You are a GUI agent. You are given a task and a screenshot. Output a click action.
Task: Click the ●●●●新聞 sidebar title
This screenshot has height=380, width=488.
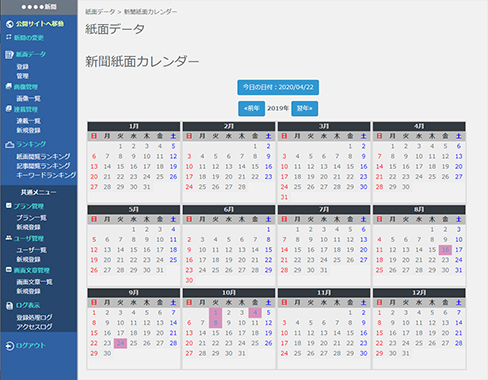(x=39, y=7)
